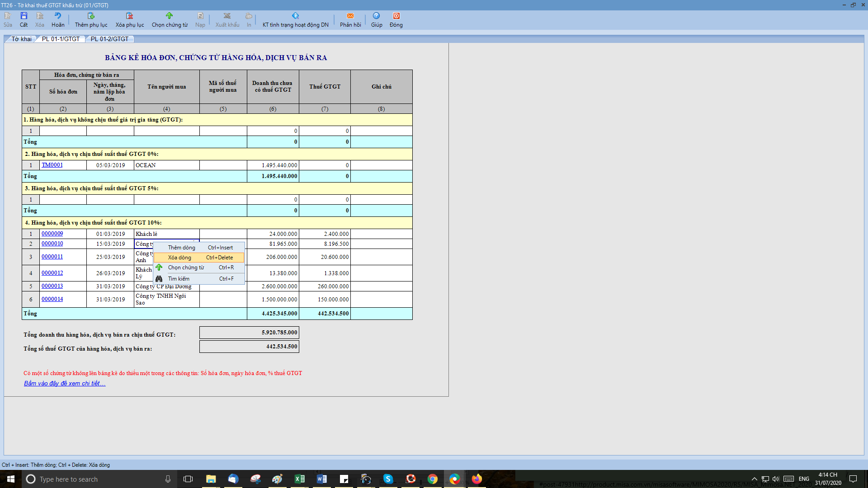Screen dimensions: 868x488
Task: Click Ghi chú cell of OCEAN row
Action: click(381, 165)
